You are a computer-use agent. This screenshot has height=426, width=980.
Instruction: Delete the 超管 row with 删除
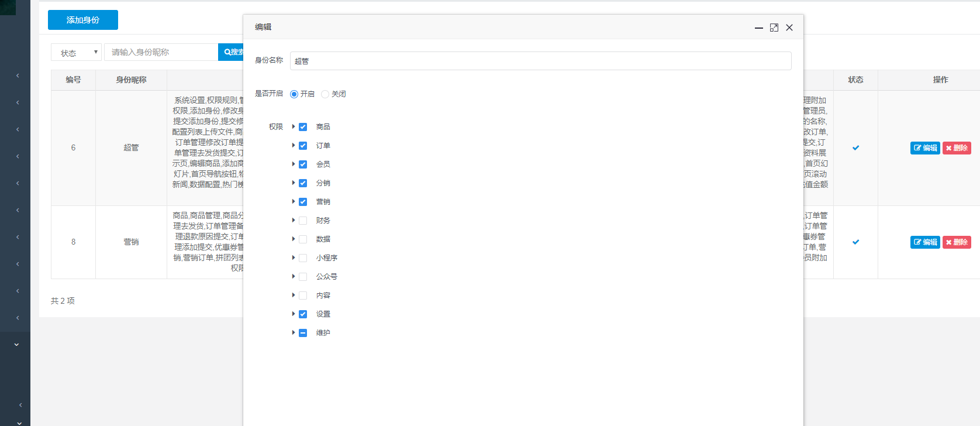[957, 148]
